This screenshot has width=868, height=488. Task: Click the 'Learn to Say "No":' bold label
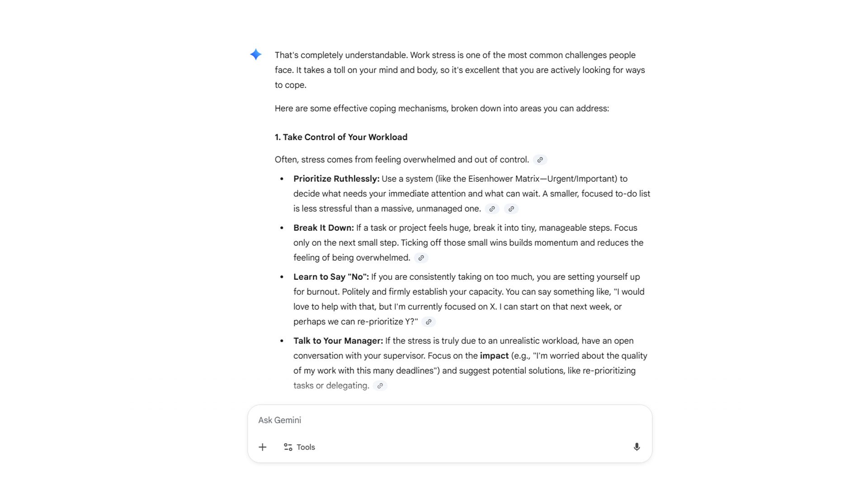331,277
